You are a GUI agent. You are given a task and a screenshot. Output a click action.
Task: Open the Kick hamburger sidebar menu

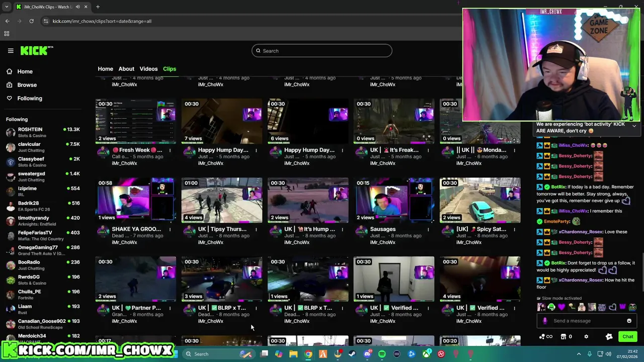pos(11,51)
